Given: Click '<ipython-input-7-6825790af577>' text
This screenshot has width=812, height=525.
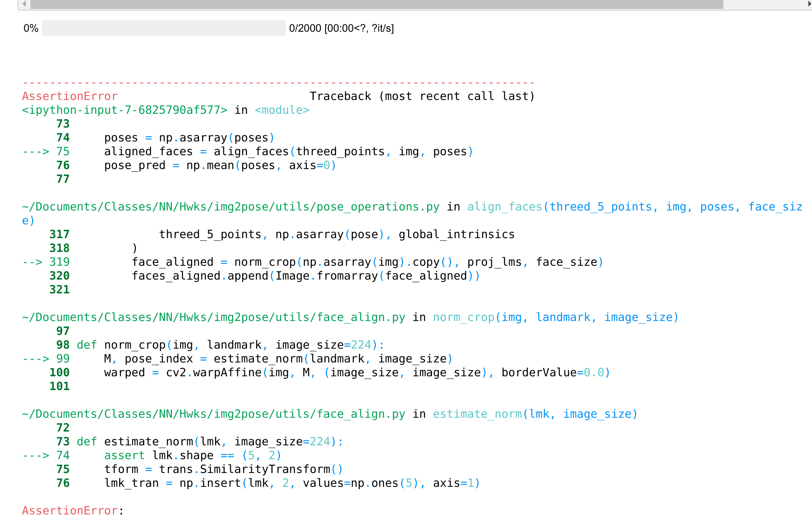Looking at the screenshot, I should pos(125,110).
